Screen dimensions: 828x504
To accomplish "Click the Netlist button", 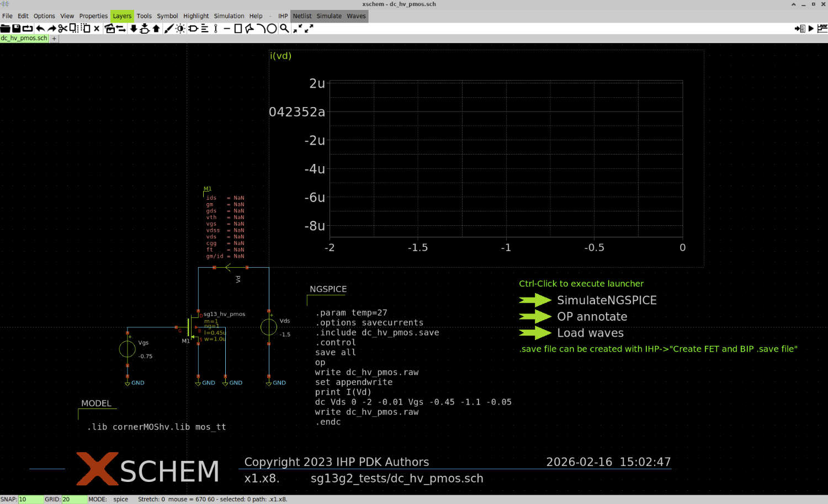I will click(302, 16).
